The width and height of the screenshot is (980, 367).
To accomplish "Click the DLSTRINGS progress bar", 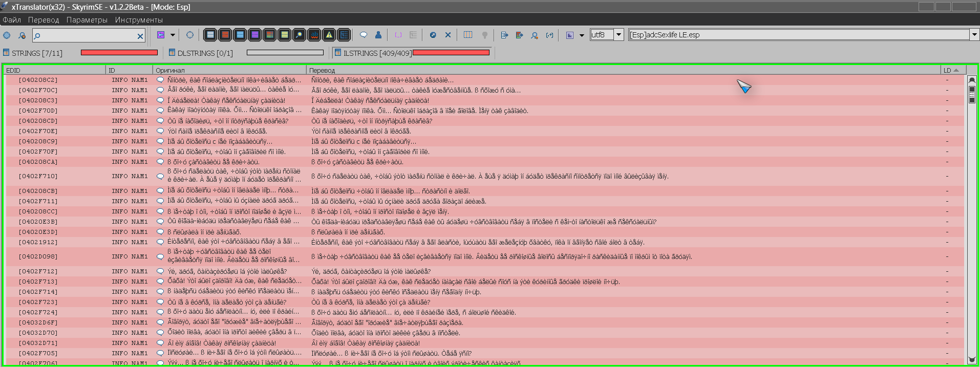I will tap(285, 53).
